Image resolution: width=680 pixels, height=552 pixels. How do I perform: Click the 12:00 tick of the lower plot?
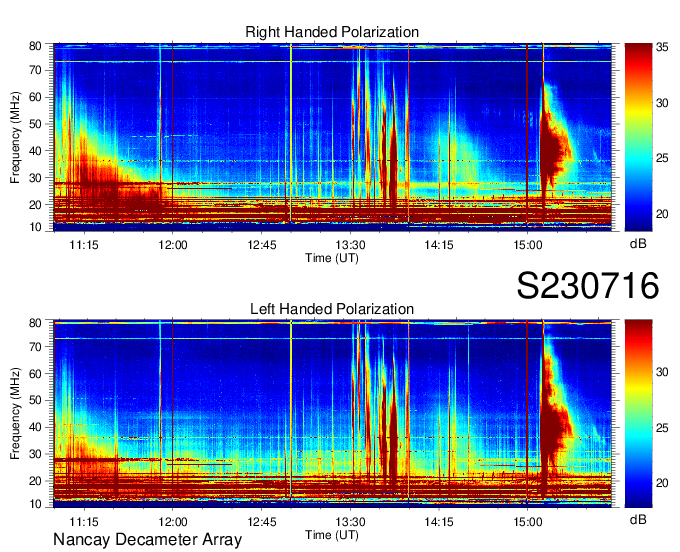[x=173, y=522]
